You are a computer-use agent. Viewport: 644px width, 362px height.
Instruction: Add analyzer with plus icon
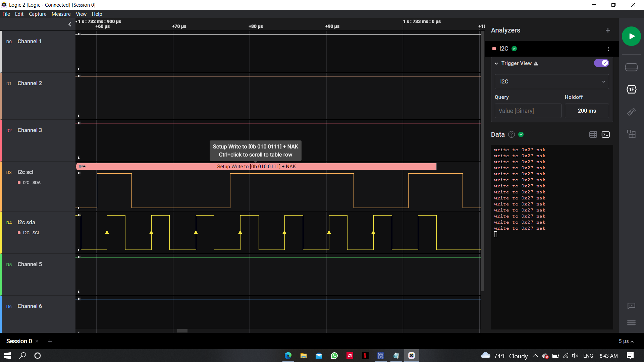pos(607,31)
